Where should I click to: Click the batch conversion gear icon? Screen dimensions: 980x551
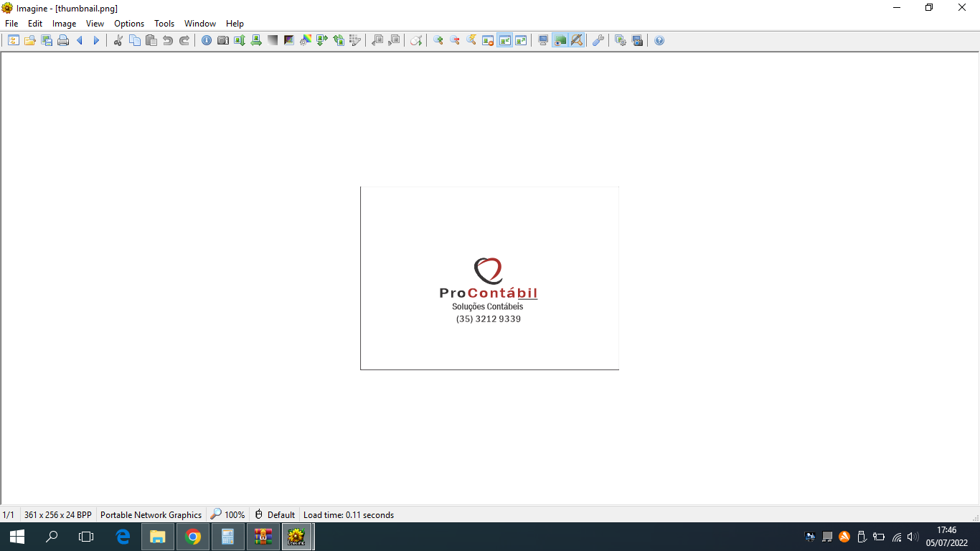[x=621, y=41]
